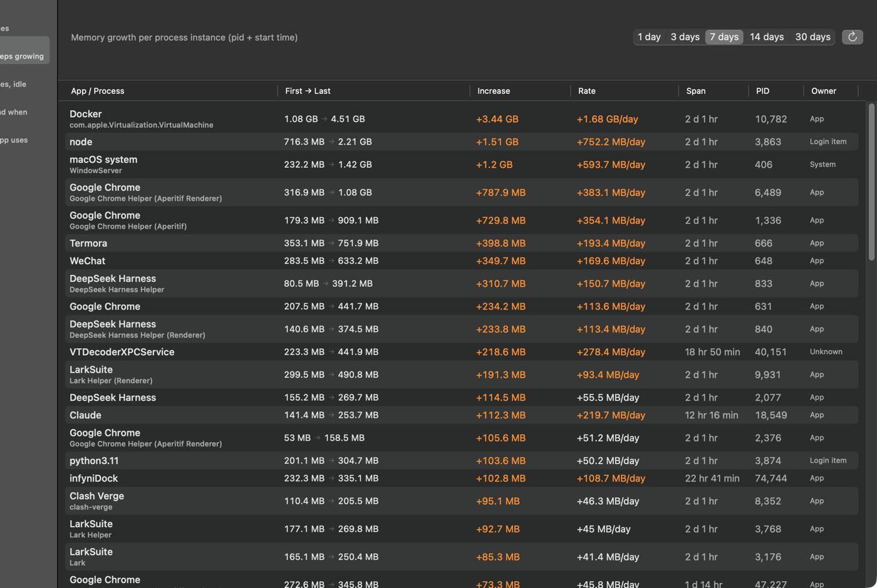Sort by Owner column header
This screenshot has height=588, width=877.
pyautogui.click(x=823, y=91)
